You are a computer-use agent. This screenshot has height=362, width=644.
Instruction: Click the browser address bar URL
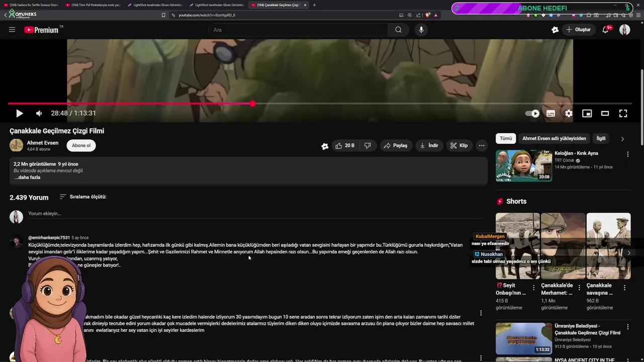(x=207, y=15)
